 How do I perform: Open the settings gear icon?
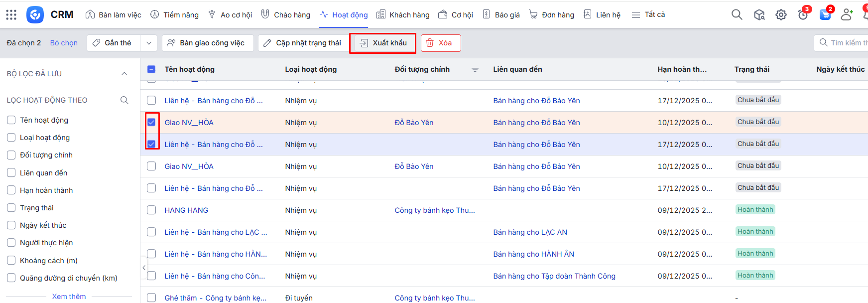click(781, 15)
